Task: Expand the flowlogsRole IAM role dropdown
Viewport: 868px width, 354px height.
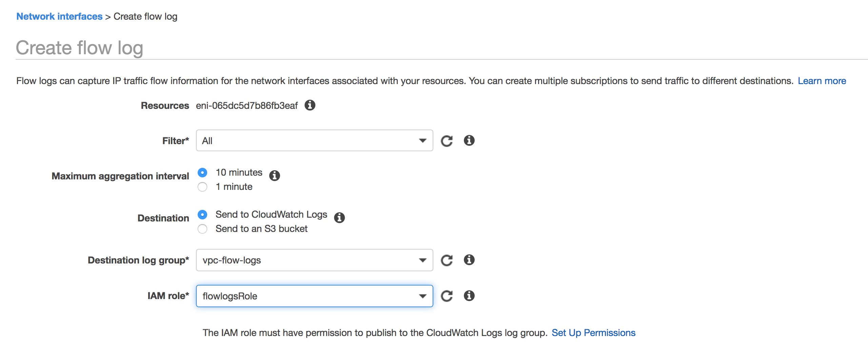Action: 314,296
